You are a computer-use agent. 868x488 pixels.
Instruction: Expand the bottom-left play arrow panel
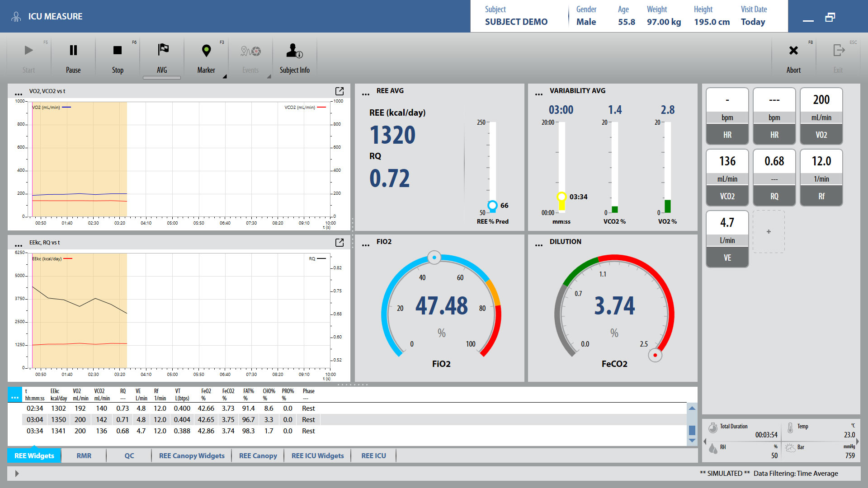(x=17, y=474)
